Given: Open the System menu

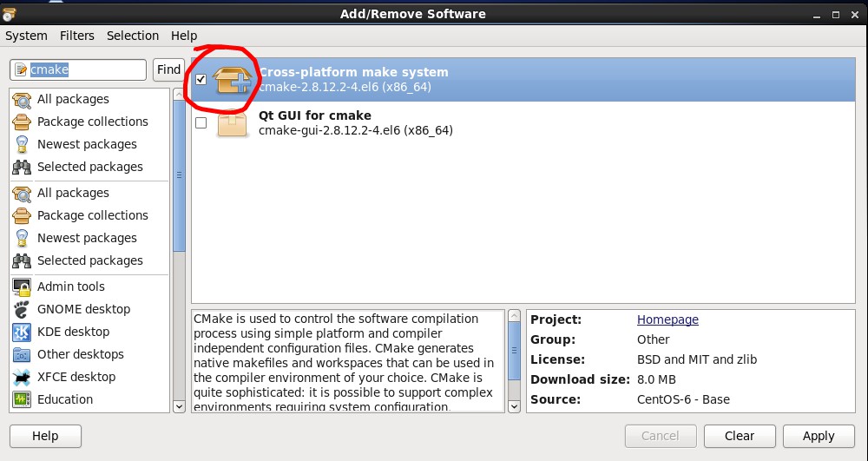Looking at the screenshot, I should (x=26, y=36).
